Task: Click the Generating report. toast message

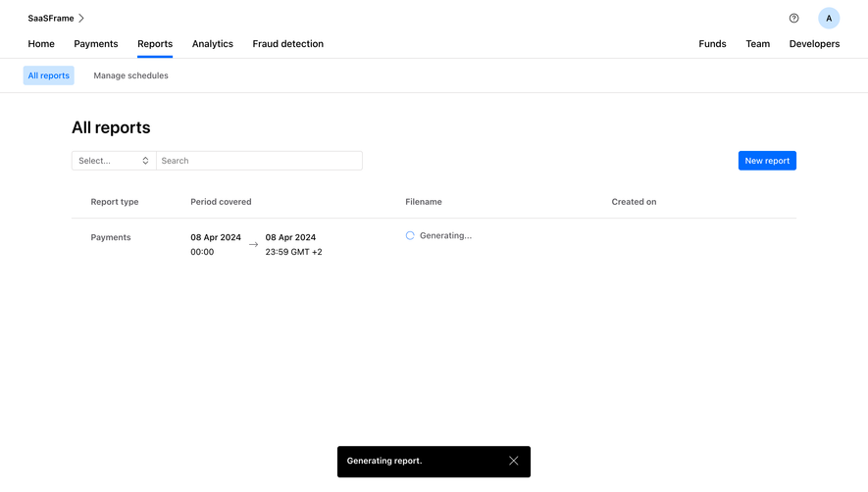Action: 384,461
